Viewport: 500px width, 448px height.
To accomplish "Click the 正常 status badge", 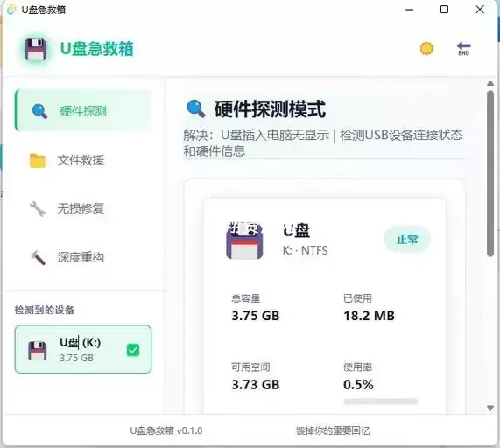I will pos(407,239).
